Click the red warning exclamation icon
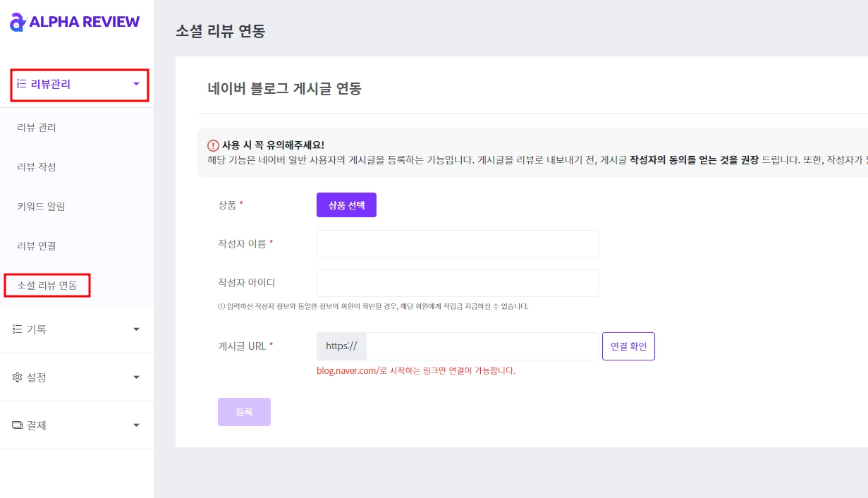 213,145
